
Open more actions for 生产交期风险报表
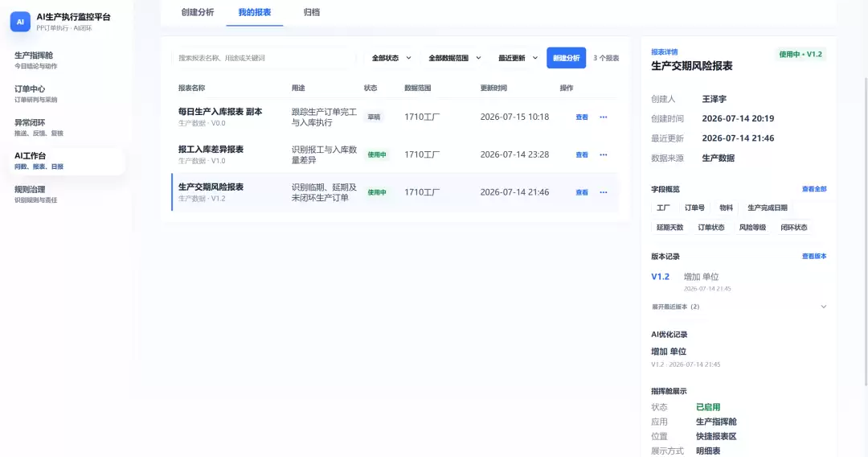604,192
